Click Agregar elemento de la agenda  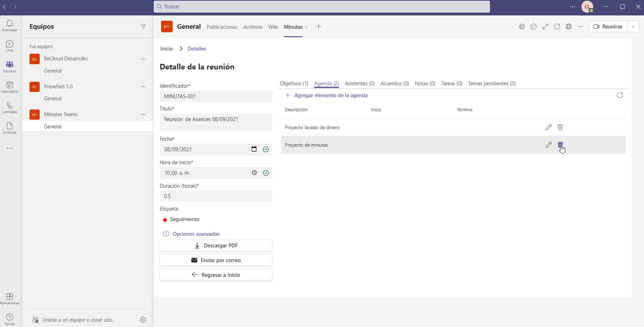point(326,95)
